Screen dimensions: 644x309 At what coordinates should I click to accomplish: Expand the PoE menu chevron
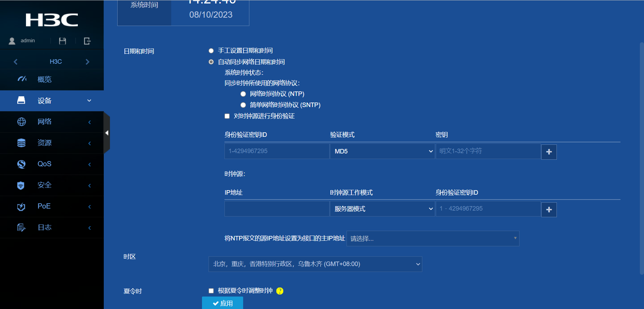click(x=90, y=206)
